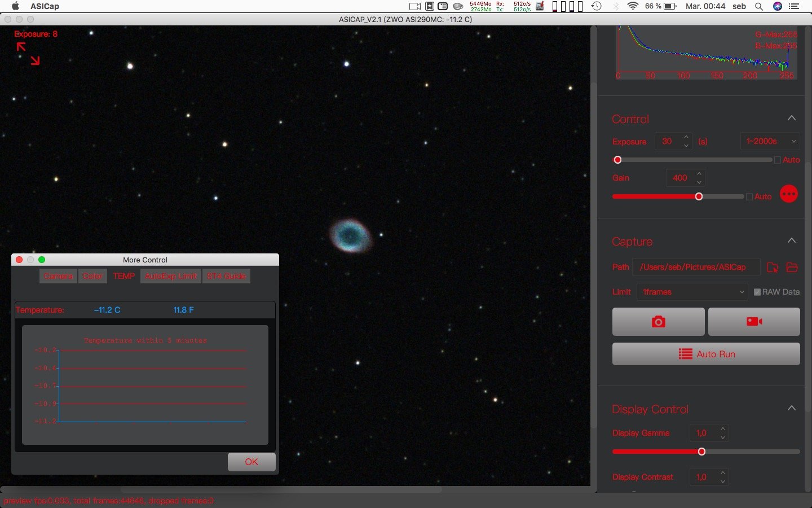The height and width of the screenshot is (508, 812).
Task: Collapse the Control section
Action: 792,119
